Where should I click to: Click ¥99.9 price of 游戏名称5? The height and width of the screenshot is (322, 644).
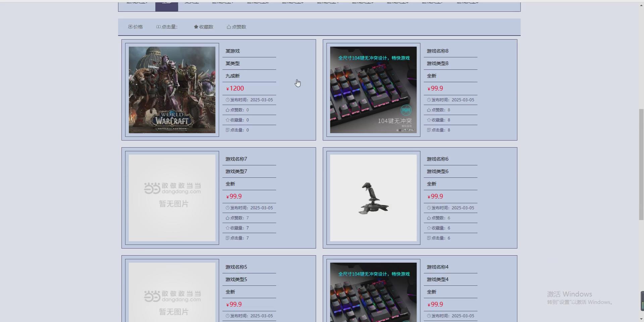click(234, 305)
